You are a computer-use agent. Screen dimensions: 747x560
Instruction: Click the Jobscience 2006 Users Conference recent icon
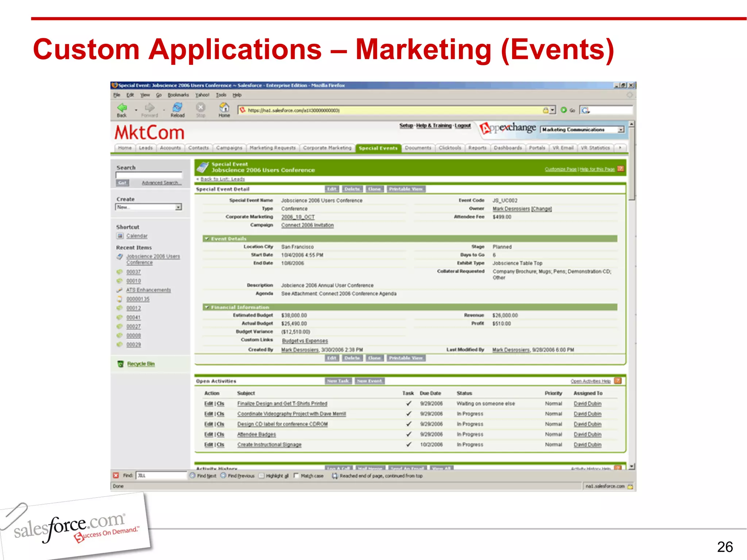coord(120,257)
